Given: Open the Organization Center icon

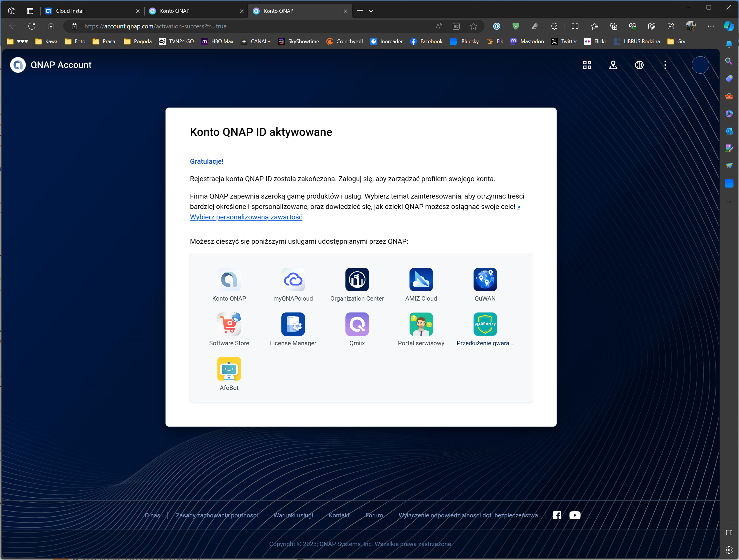Looking at the screenshot, I should click(357, 279).
